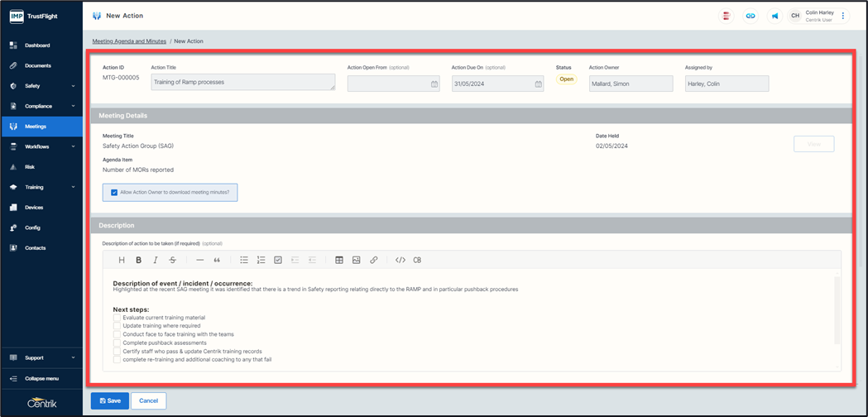Follow the Meeting Agenda and Minutes breadcrumb

[127, 41]
